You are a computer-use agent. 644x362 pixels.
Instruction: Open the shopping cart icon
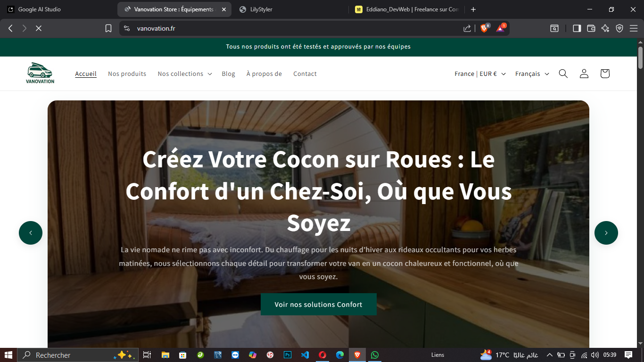(605, 74)
